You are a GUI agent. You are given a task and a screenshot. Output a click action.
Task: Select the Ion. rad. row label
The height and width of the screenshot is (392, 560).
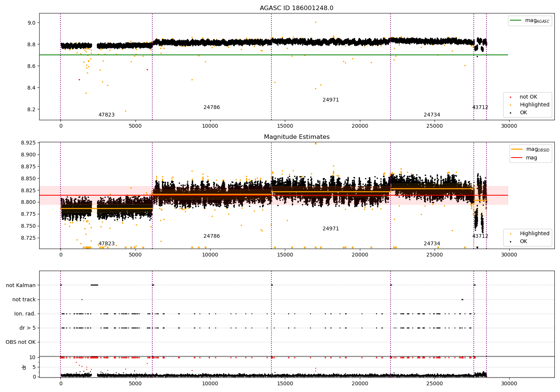click(25, 314)
